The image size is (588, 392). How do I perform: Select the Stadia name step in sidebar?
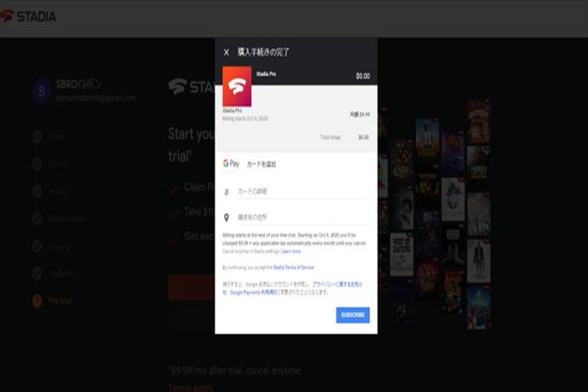(x=67, y=219)
